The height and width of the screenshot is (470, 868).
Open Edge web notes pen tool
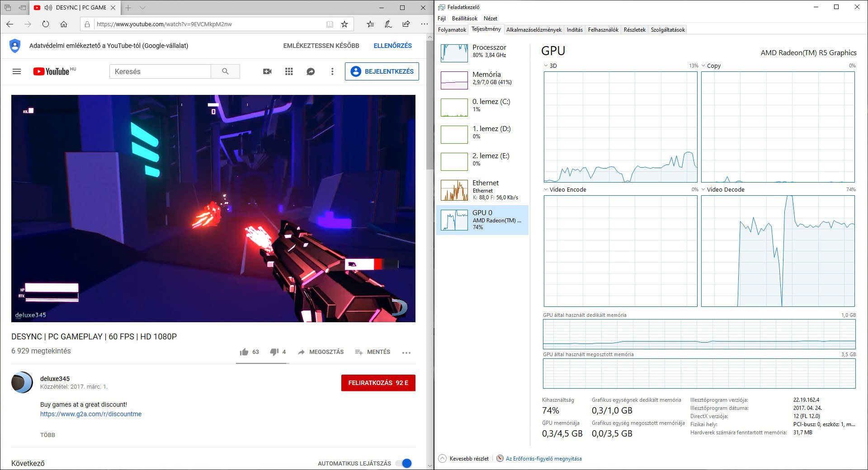pyautogui.click(x=388, y=24)
